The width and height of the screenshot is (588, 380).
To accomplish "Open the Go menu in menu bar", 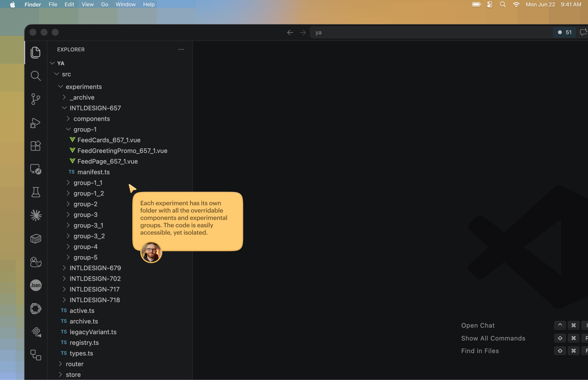I will pos(105,4).
